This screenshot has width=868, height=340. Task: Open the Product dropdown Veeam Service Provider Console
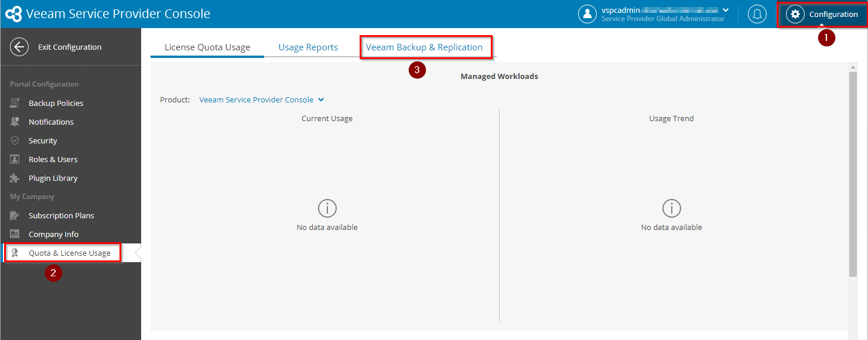pos(262,99)
